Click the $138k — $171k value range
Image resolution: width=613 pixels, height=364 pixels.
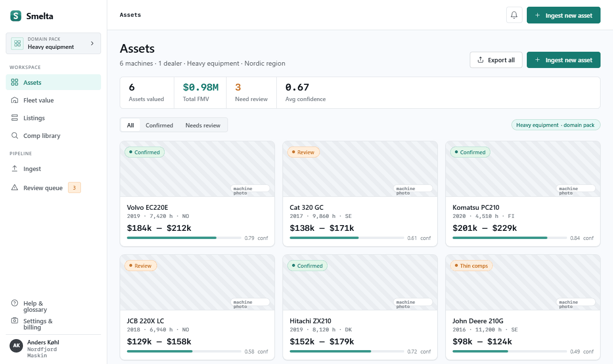coord(322,228)
